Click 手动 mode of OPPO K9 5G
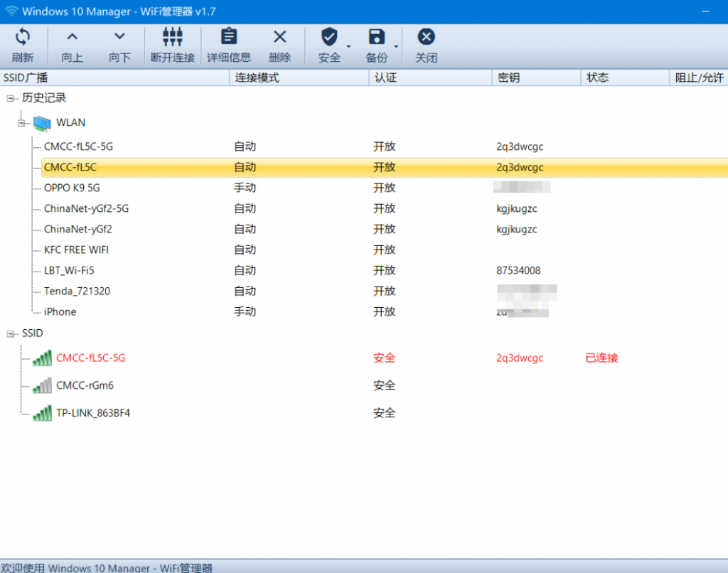The height and width of the screenshot is (573, 728). [245, 188]
